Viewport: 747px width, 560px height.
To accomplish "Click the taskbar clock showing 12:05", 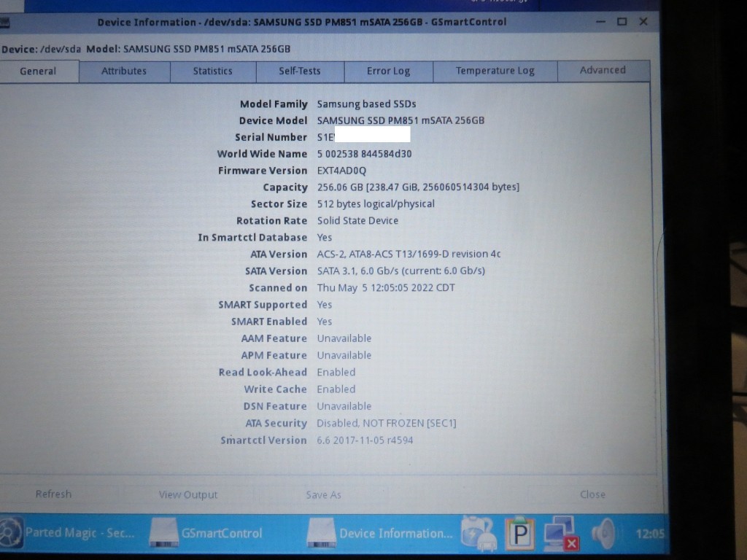I will coord(650,534).
